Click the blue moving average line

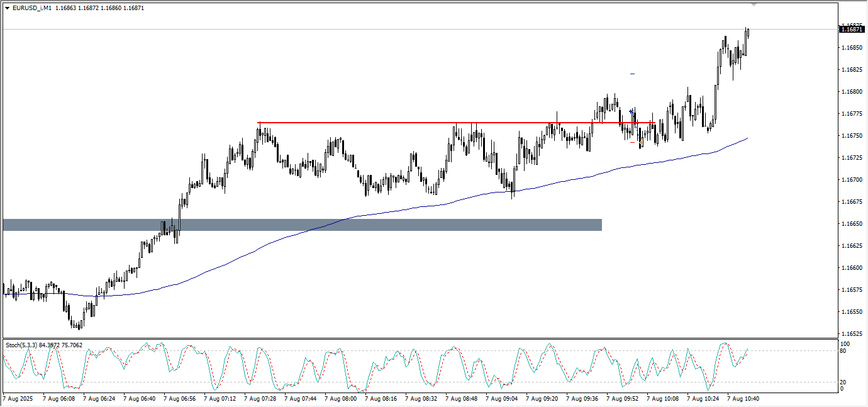point(252,251)
